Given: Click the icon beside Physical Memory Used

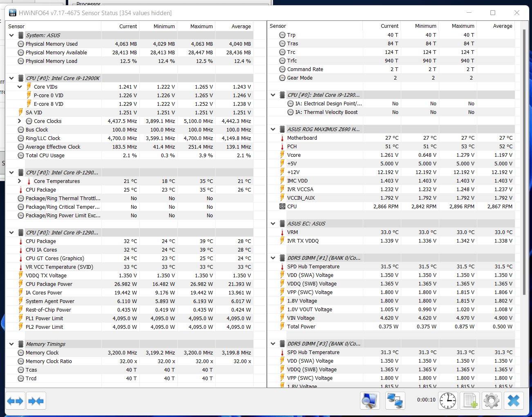Looking at the screenshot, I should (21, 44).
